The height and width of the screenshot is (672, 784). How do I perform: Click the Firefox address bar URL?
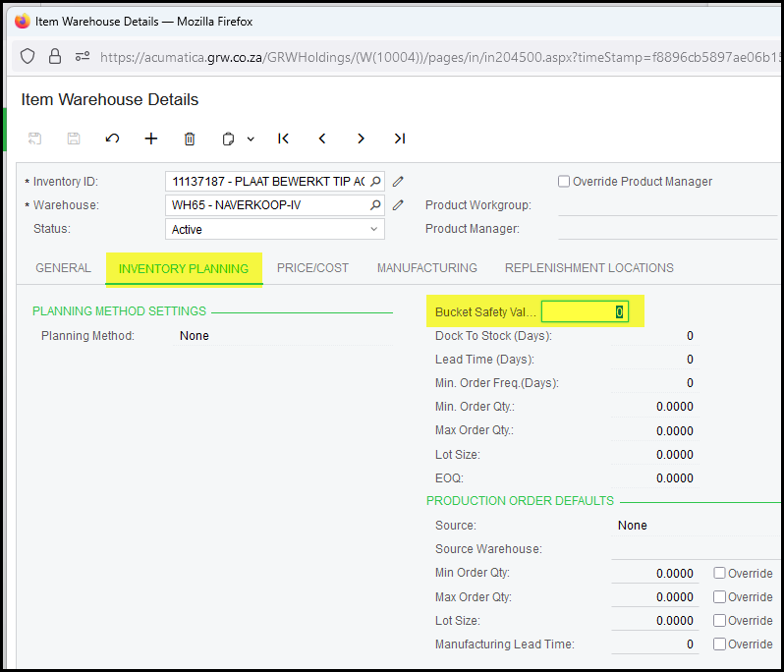[x=432, y=57]
